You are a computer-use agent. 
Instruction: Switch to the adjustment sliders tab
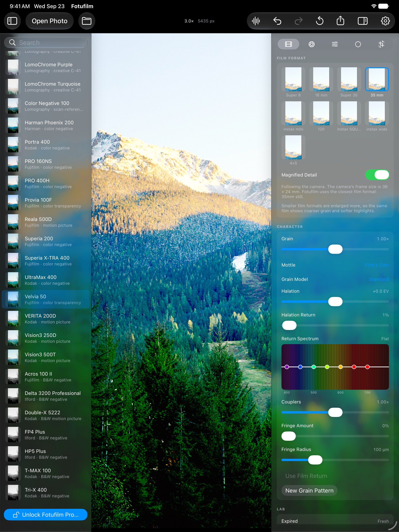pyautogui.click(x=335, y=44)
